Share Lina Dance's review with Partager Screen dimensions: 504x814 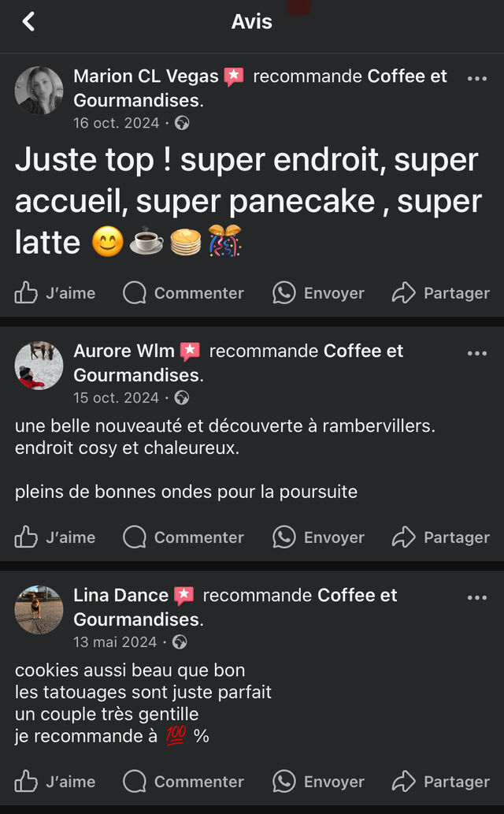(x=441, y=782)
